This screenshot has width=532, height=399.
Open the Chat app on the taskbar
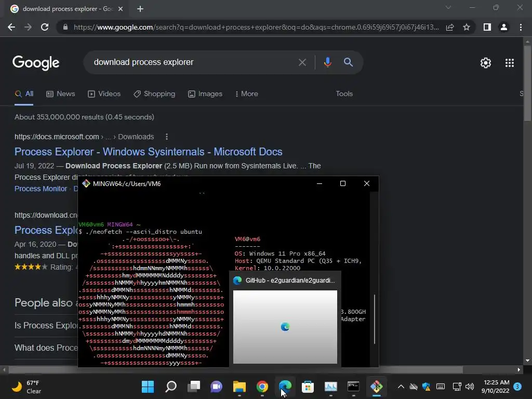tap(216, 387)
